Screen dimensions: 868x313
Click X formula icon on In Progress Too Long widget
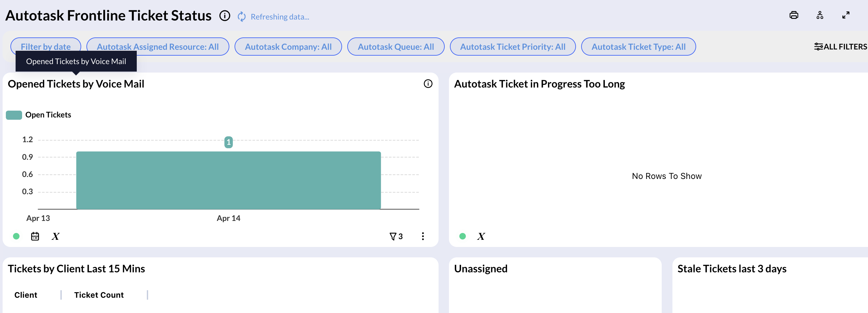click(481, 236)
